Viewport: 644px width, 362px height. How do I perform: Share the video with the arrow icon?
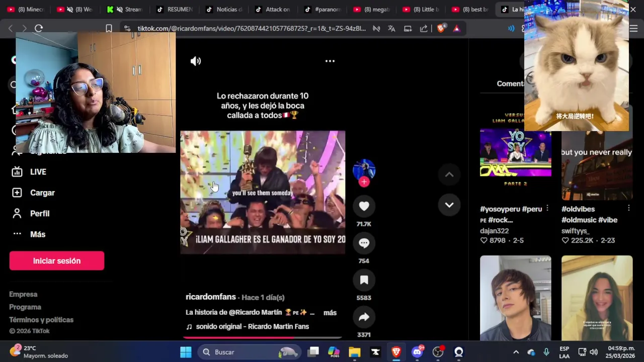tap(364, 317)
